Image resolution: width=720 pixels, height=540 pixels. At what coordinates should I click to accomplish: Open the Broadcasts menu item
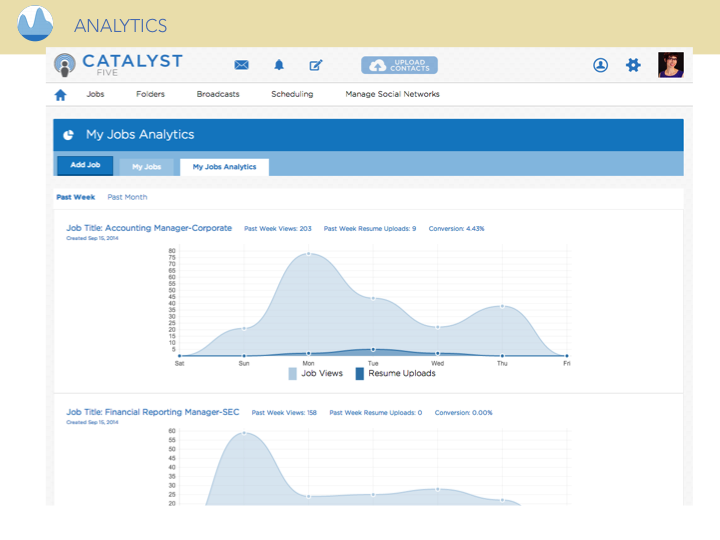coord(218,94)
